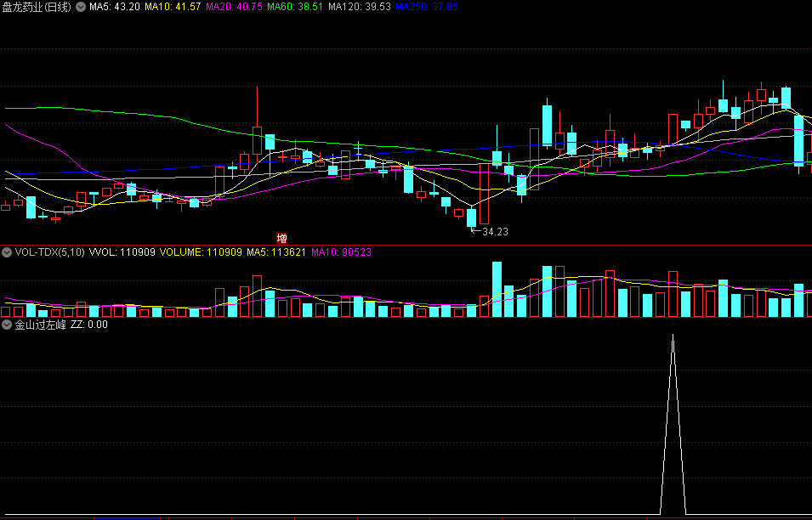
Task: Select the VOLUME: 110909 value
Action: (201, 252)
